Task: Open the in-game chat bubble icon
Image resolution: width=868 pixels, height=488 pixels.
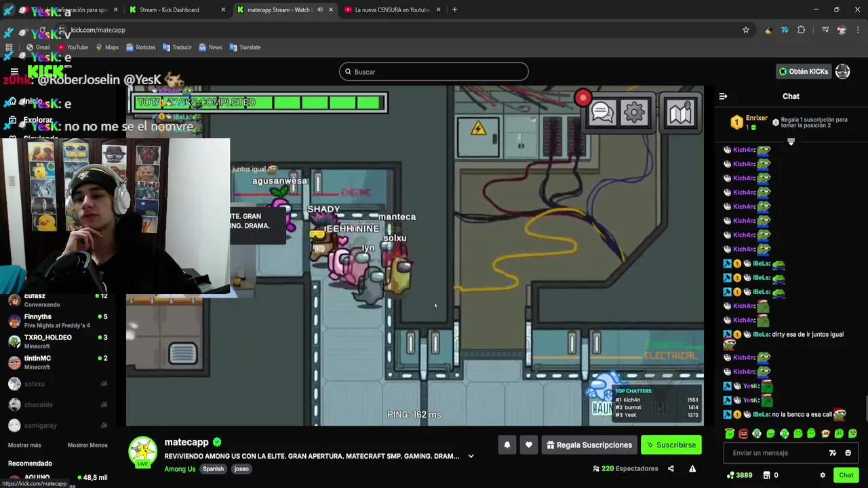Action: pos(602,113)
